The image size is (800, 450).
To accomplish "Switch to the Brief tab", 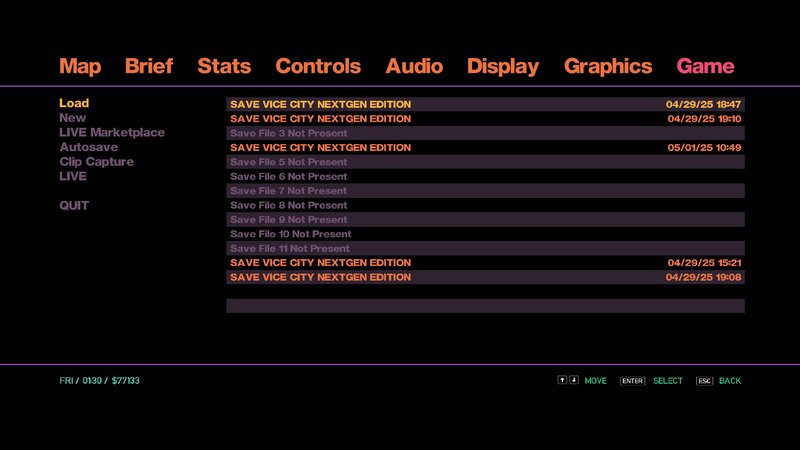I will point(149,66).
